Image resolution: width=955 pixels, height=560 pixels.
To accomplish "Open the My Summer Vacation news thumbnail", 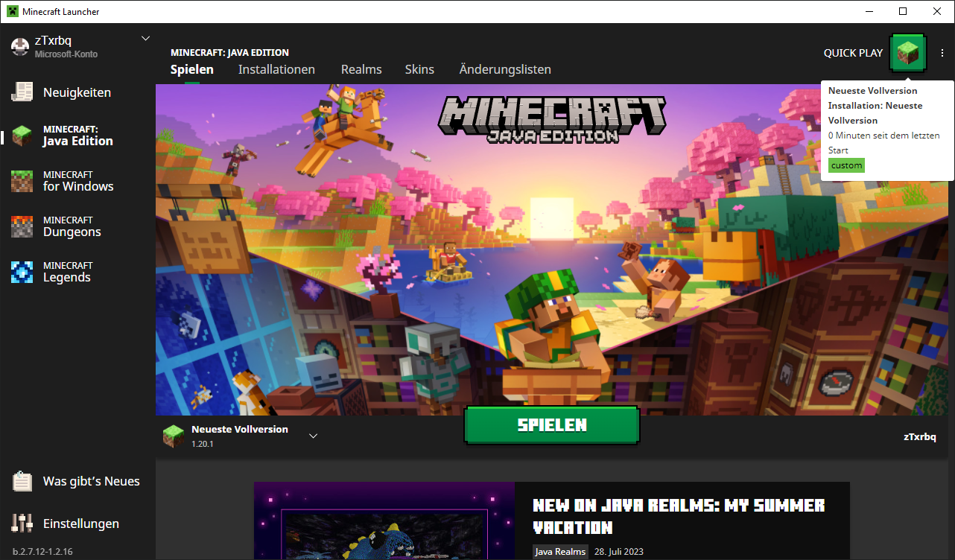I will pos(384,521).
